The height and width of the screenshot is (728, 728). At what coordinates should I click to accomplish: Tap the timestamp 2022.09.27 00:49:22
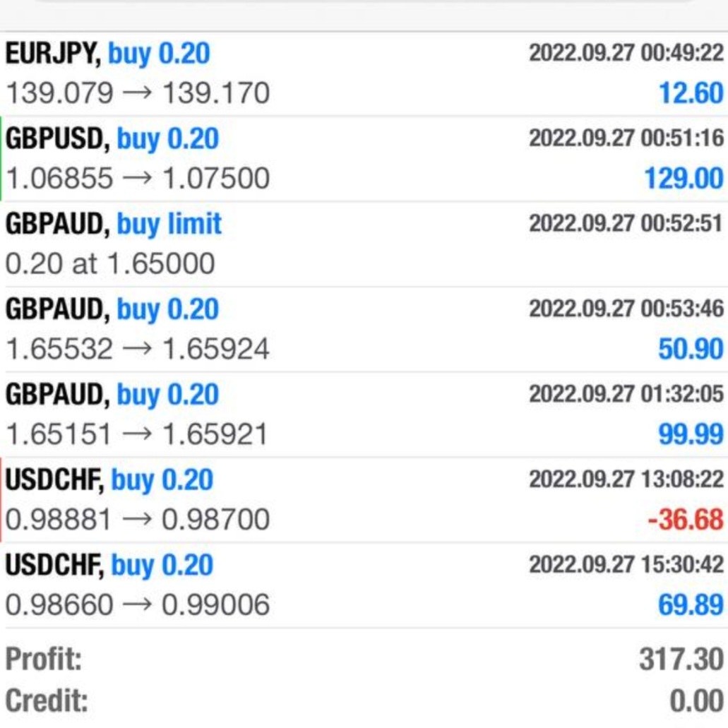pos(626,52)
